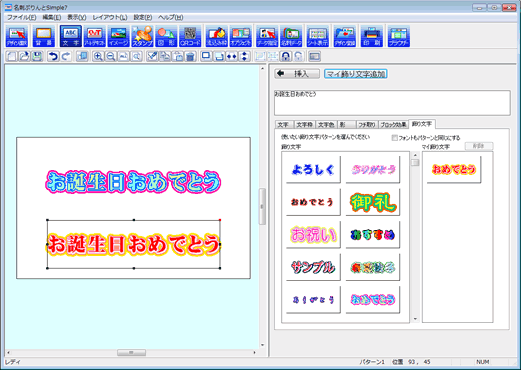The image size is (521, 370).
Task: Switch to the 文字色 tab
Action: coord(326,125)
